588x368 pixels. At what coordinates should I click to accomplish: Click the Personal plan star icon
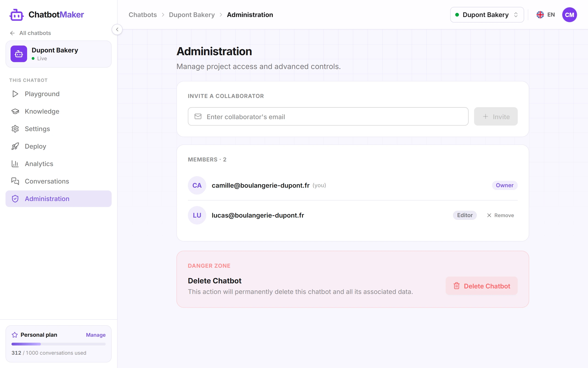click(14, 335)
